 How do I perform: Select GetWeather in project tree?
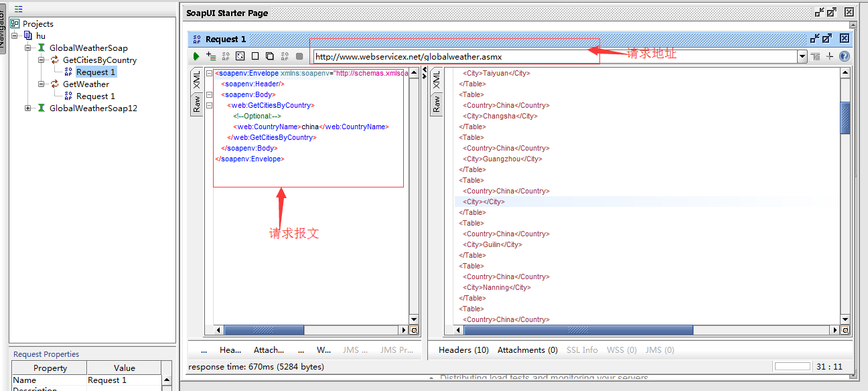click(86, 84)
